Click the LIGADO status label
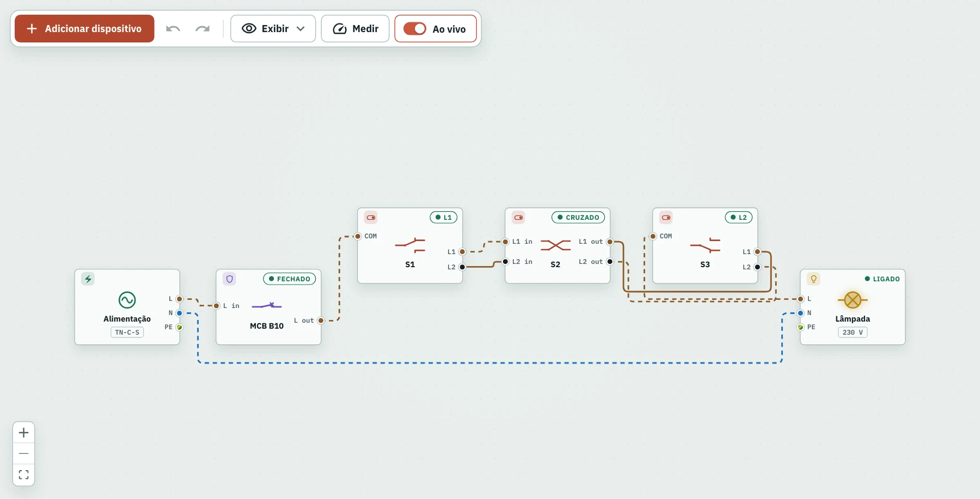Viewport: 980px width, 499px height. pos(882,279)
